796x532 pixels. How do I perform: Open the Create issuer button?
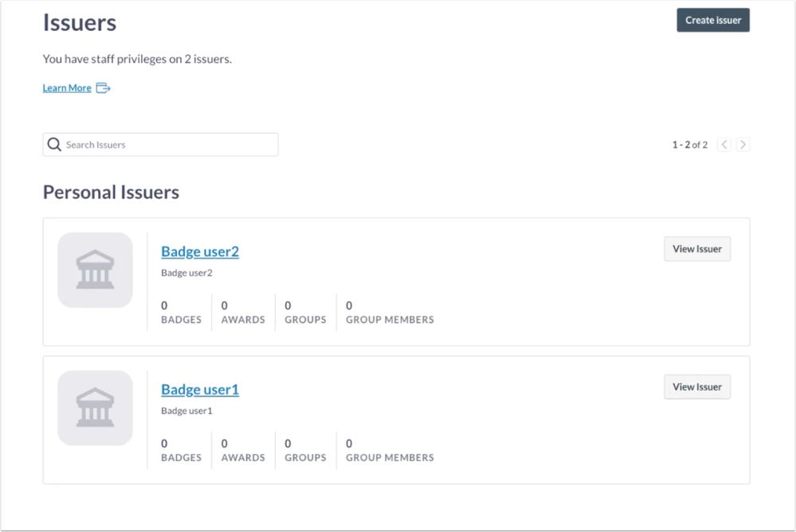712,20
